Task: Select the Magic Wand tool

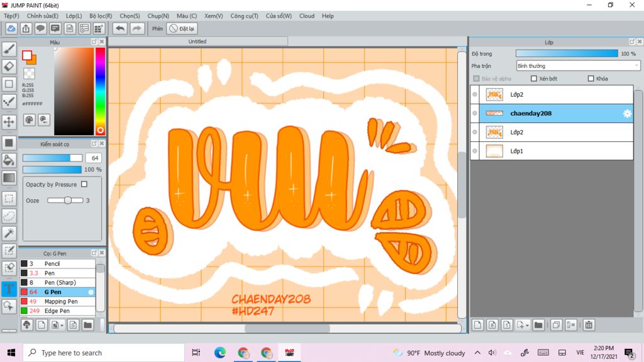Action: (9, 233)
